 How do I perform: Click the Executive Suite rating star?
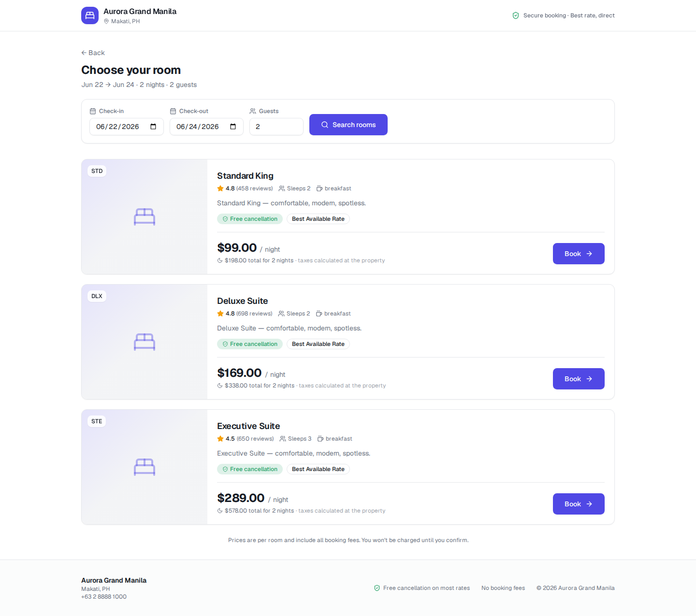pos(220,439)
